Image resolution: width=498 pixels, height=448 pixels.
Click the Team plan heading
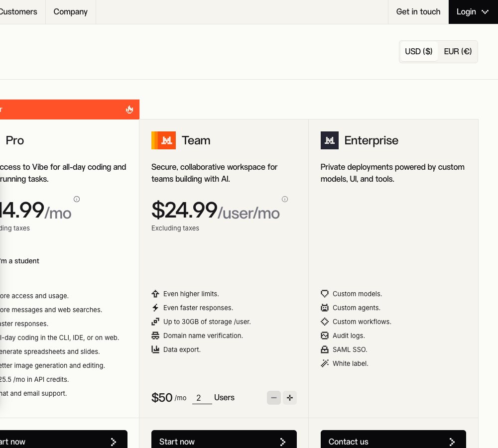[196, 140]
